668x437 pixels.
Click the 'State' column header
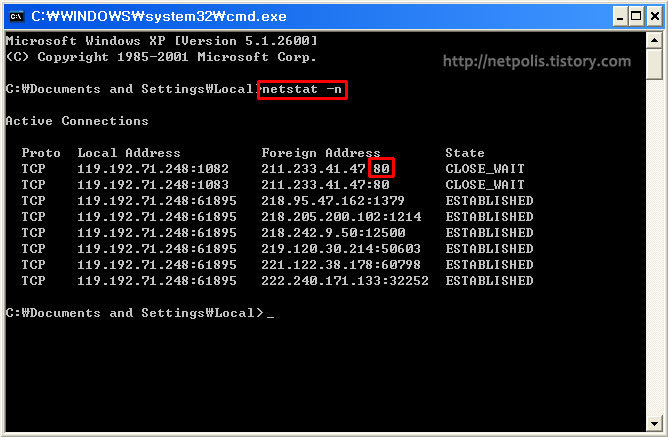[465, 153]
